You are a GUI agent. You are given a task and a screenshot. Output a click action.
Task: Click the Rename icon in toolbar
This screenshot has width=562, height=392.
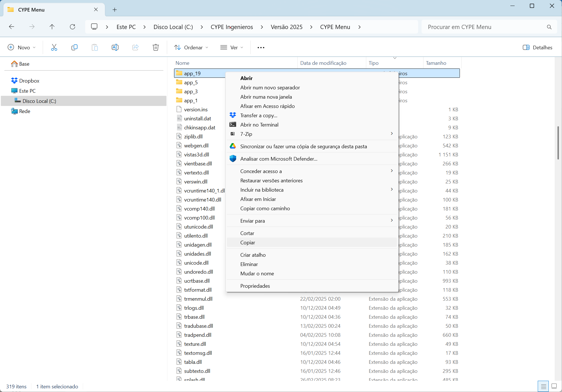pos(115,47)
